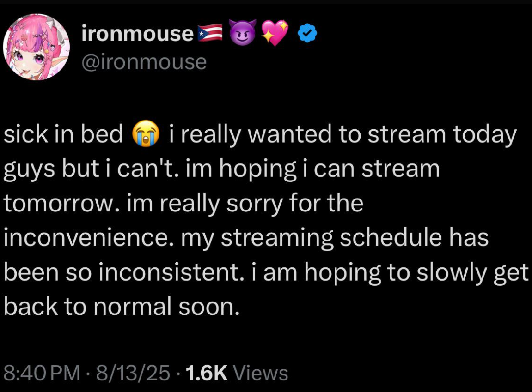This screenshot has height=392, width=532.
Task: Click the blue verified checkmark badge
Action: coord(307,34)
